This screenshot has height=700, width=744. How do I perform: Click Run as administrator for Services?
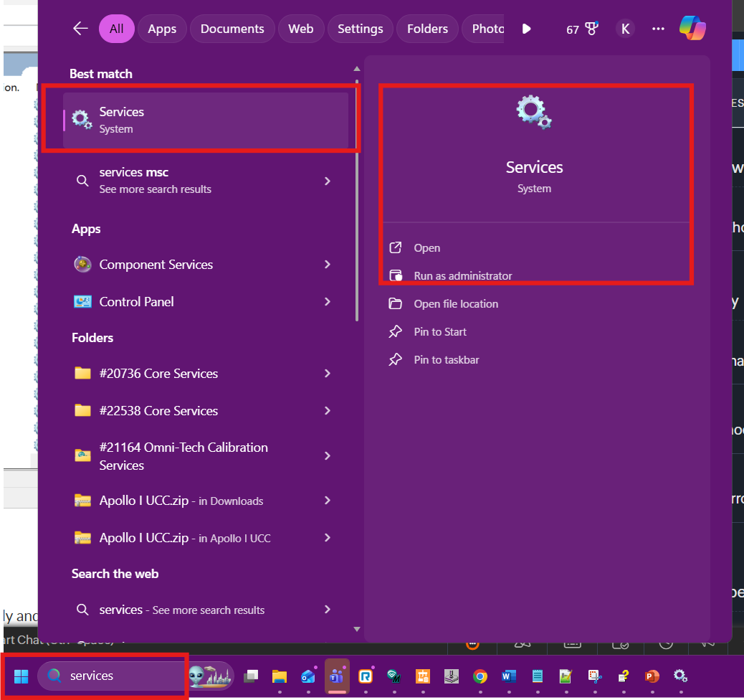462,276
